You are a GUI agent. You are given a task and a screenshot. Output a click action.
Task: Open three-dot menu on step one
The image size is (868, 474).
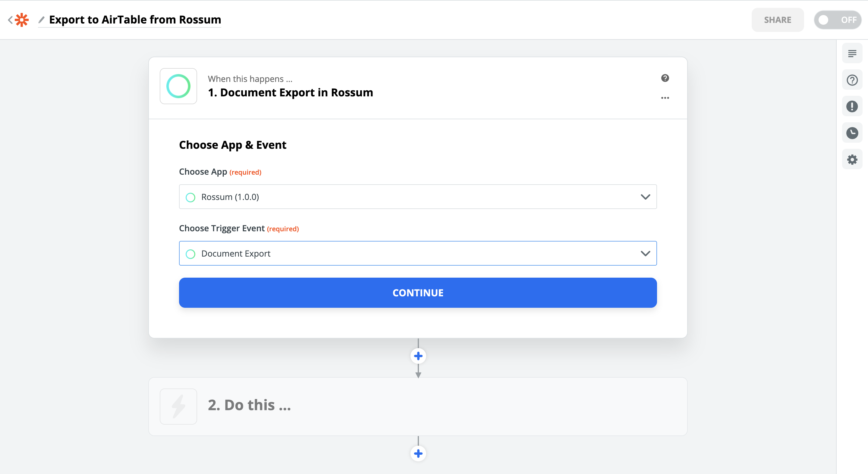tap(665, 98)
